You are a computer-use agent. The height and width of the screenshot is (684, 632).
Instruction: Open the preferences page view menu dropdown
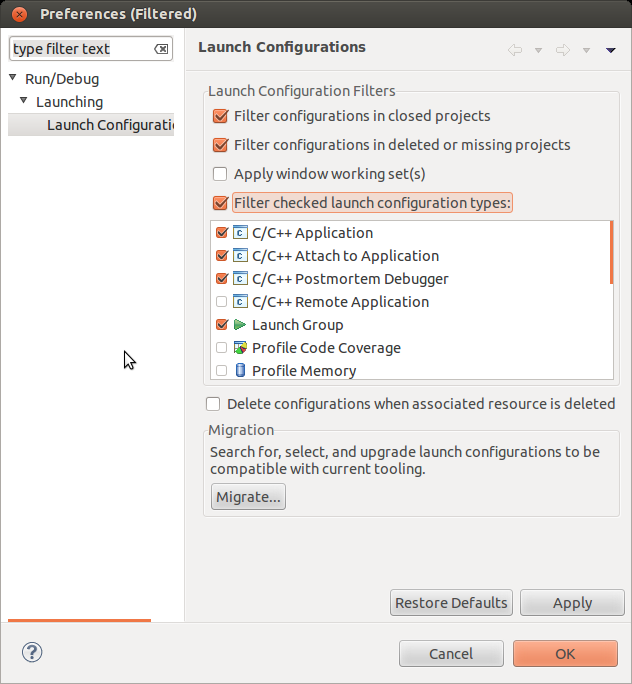[x=610, y=49]
